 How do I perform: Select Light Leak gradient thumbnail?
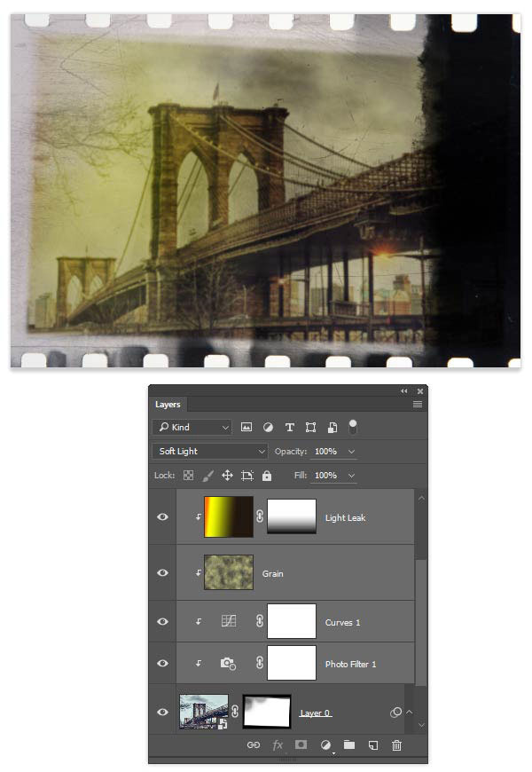[229, 516]
